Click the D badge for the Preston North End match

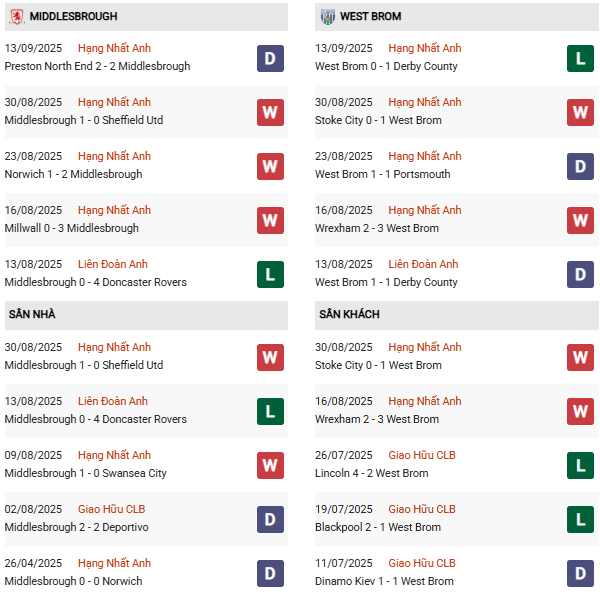270,58
